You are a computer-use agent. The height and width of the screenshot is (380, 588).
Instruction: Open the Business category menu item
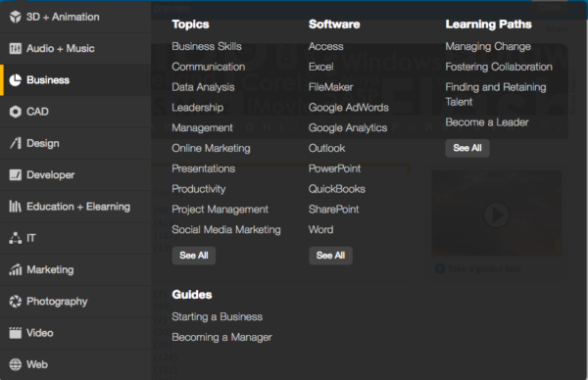pos(75,80)
